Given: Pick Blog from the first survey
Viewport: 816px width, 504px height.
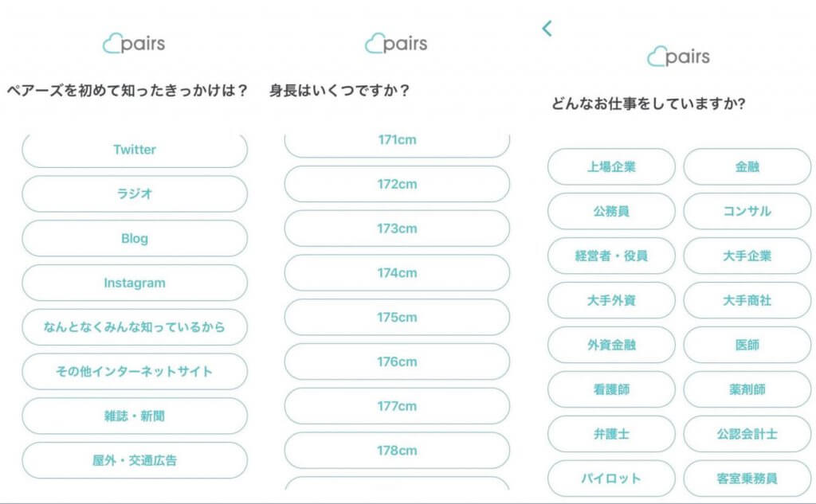Looking at the screenshot, I should click(134, 238).
